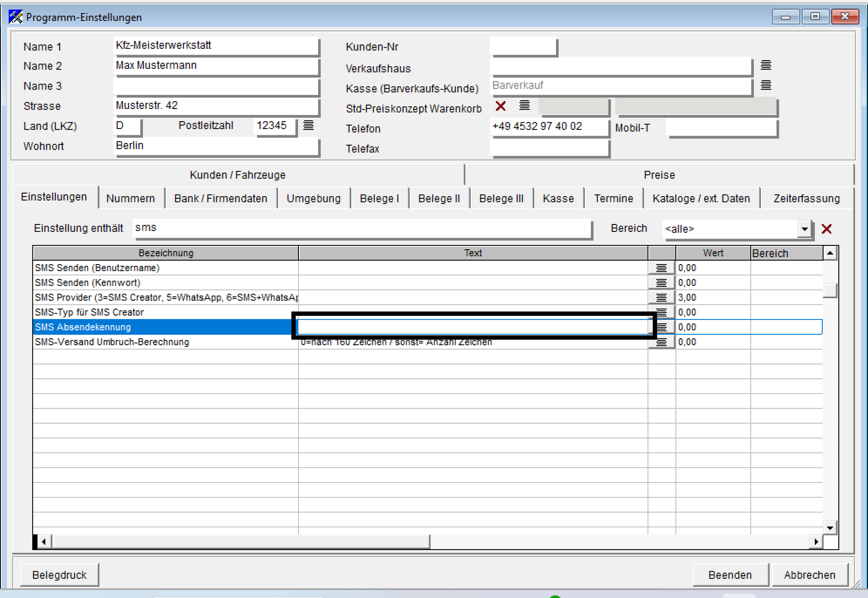Image resolution: width=868 pixels, height=598 pixels.
Task: Open text editor for SMS Senden (Kennwort)
Action: pos(661,283)
